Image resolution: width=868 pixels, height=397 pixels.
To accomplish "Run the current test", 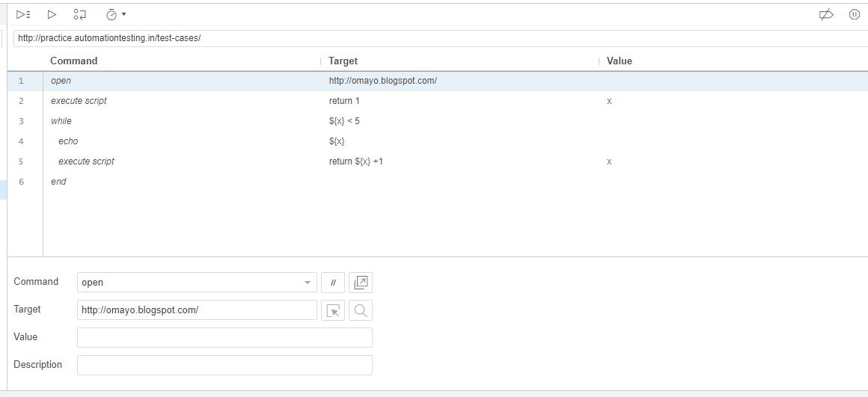I will pyautogui.click(x=52, y=14).
